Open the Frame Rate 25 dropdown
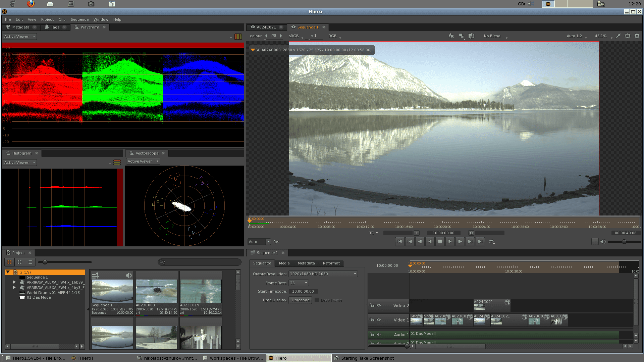644x362 pixels. [x=299, y=283]
